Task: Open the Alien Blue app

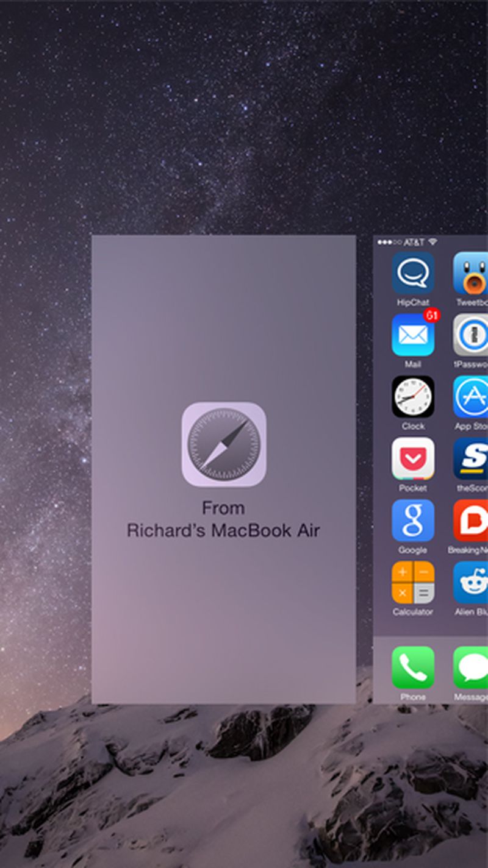Action: click(471, 583)
